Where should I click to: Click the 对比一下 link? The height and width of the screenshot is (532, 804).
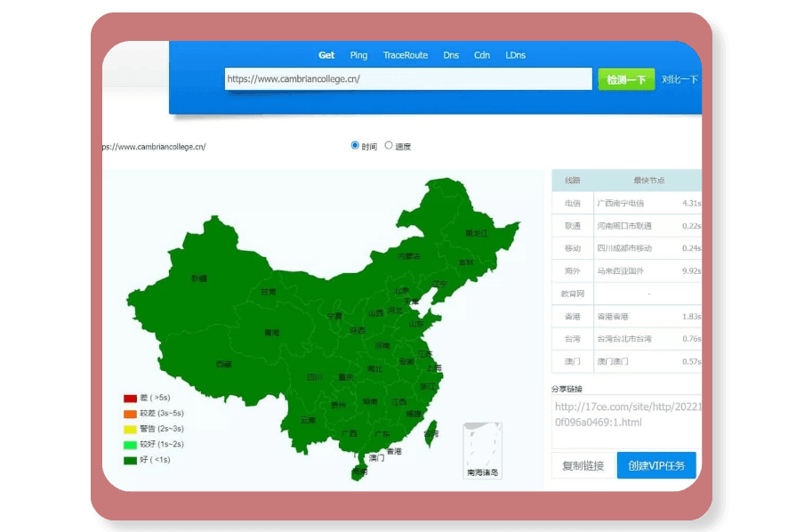[679, 79]
